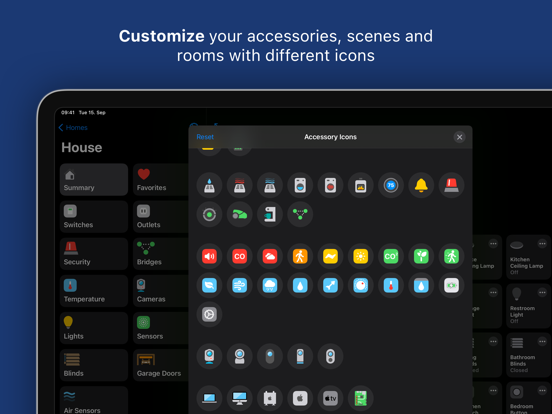Close the Accessory Icons dialog

coord(459,137)
